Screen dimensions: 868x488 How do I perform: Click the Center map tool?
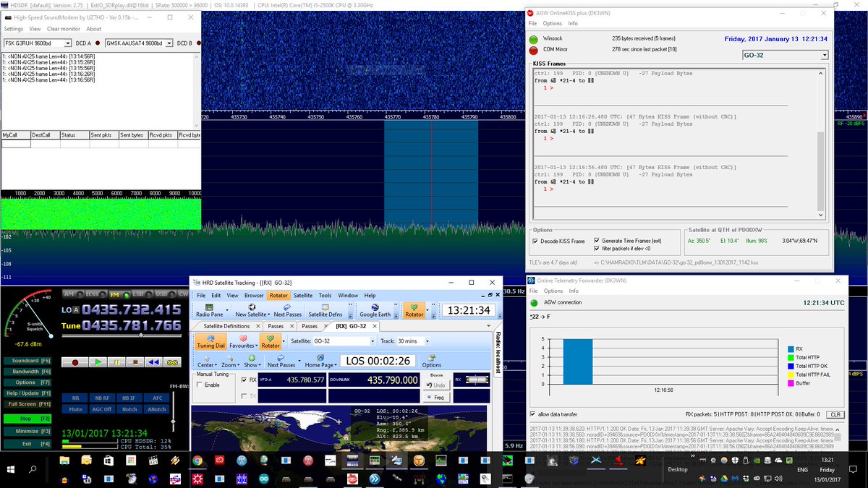tap(206, 361)
